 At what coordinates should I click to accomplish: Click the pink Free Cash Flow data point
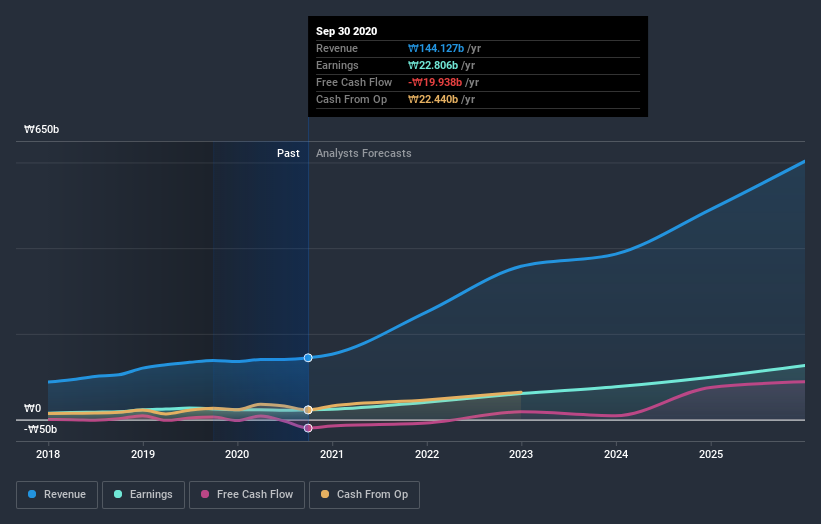pos(308,428)
